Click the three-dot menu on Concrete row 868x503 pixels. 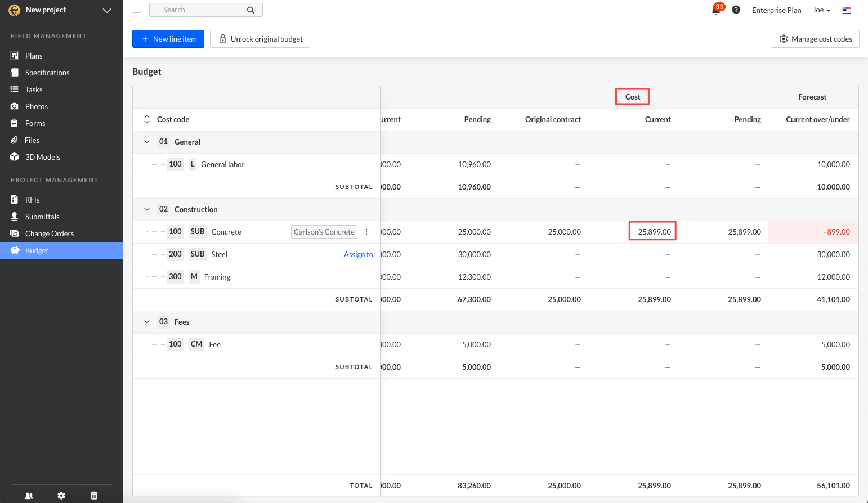click(x=366, y=232)
